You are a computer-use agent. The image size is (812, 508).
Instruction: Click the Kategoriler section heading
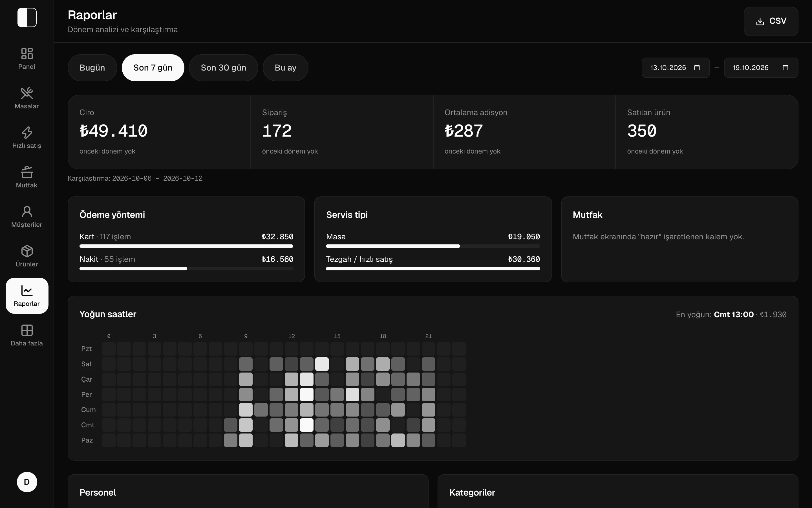472,492
